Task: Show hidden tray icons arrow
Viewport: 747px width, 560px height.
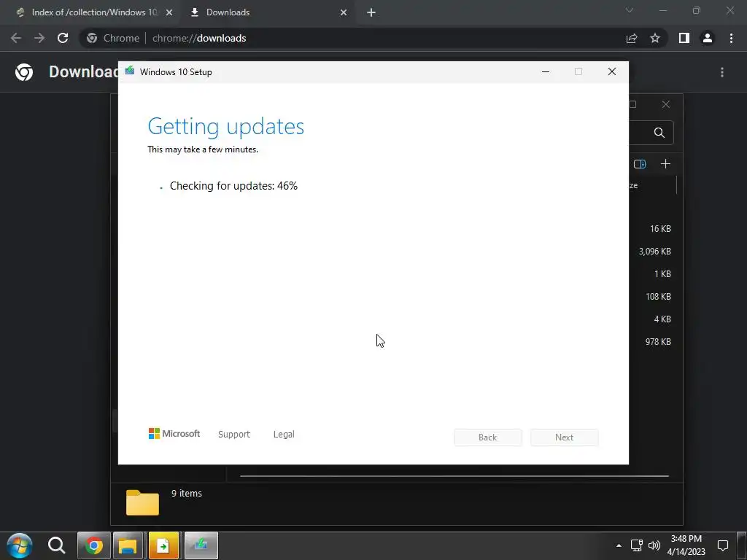Action: (x=619, y=545)
